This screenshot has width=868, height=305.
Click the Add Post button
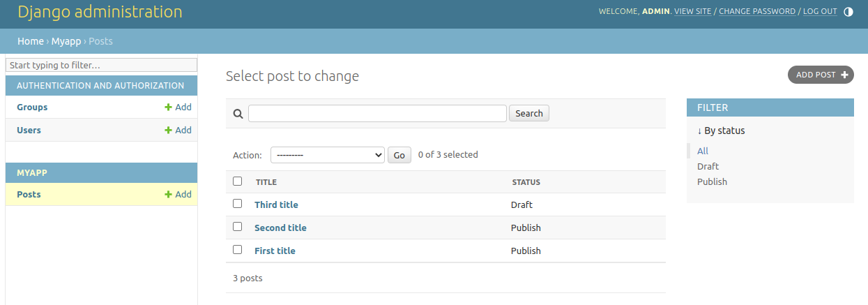tap(821, 75)
